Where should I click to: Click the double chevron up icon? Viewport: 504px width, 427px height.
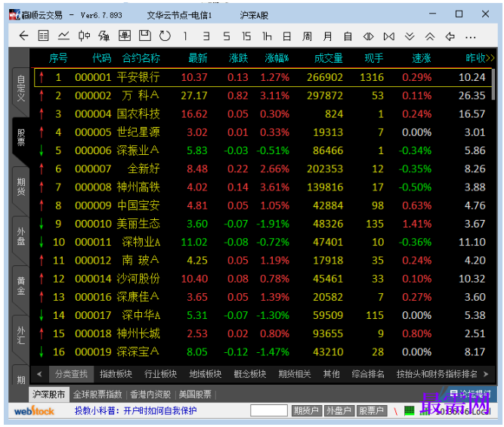pos(430,36)
